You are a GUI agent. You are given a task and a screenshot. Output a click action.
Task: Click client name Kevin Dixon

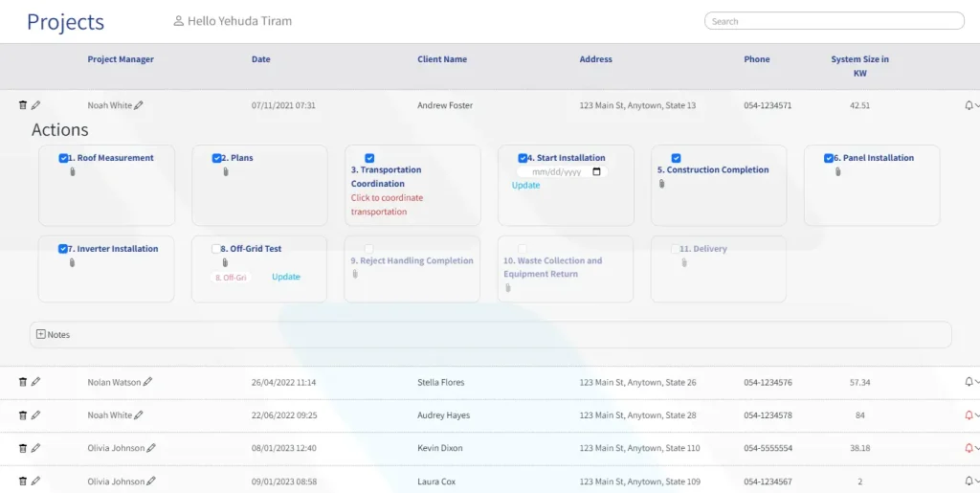(440, 449)
